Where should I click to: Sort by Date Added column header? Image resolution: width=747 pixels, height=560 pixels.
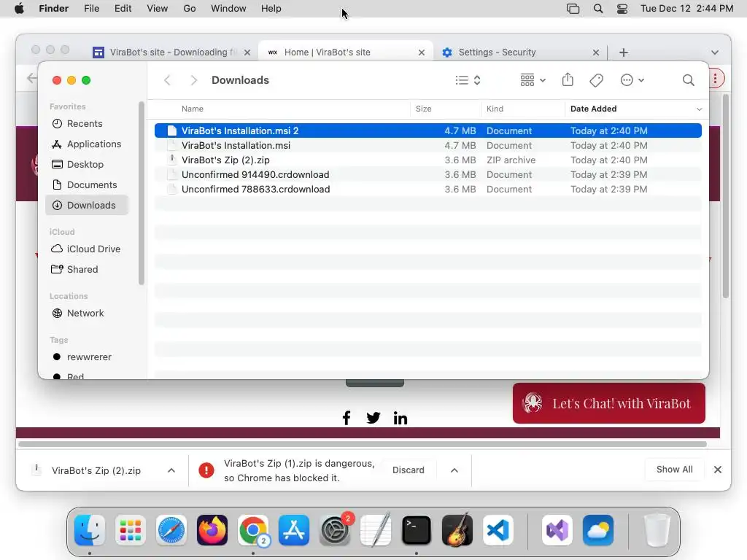(x=593, y=109)
